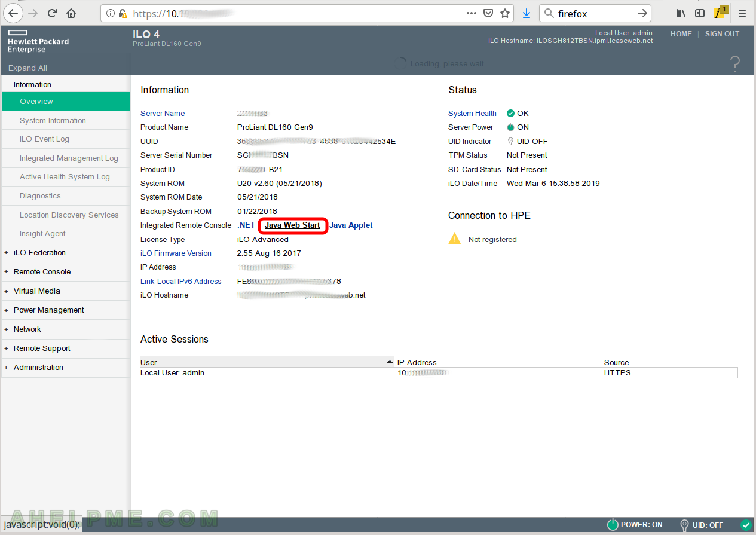The height and width of the screenshot is (535, 756).
Task: Open Integrated Management Log
Action: point(69,158)
